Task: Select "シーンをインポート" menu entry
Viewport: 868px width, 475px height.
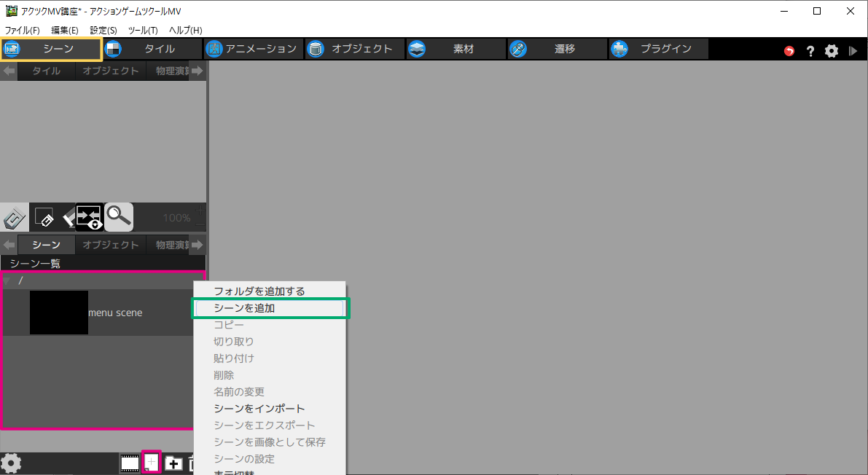Action: click(259, 409)
